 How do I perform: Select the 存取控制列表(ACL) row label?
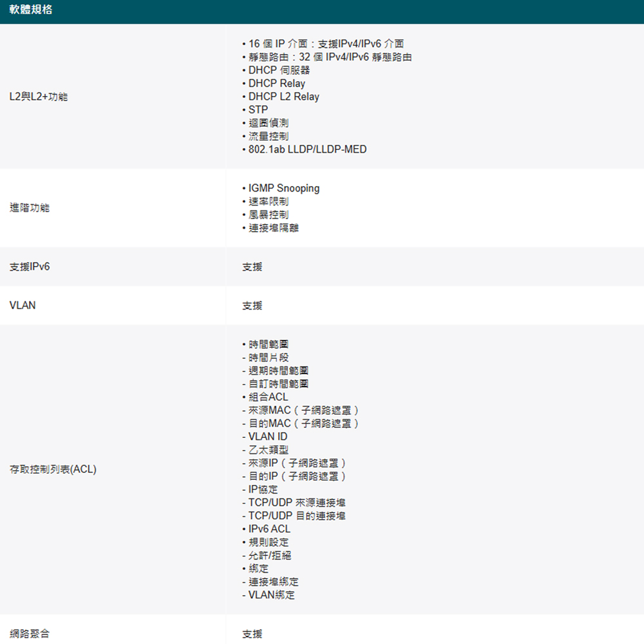pyautogui.click(x=53, y=469)
